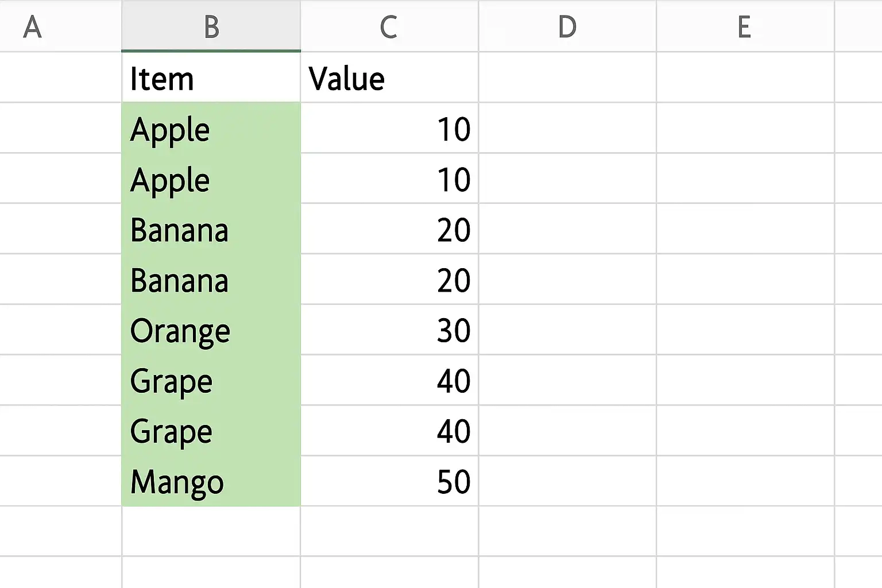Select column B header

coord(211,26)
